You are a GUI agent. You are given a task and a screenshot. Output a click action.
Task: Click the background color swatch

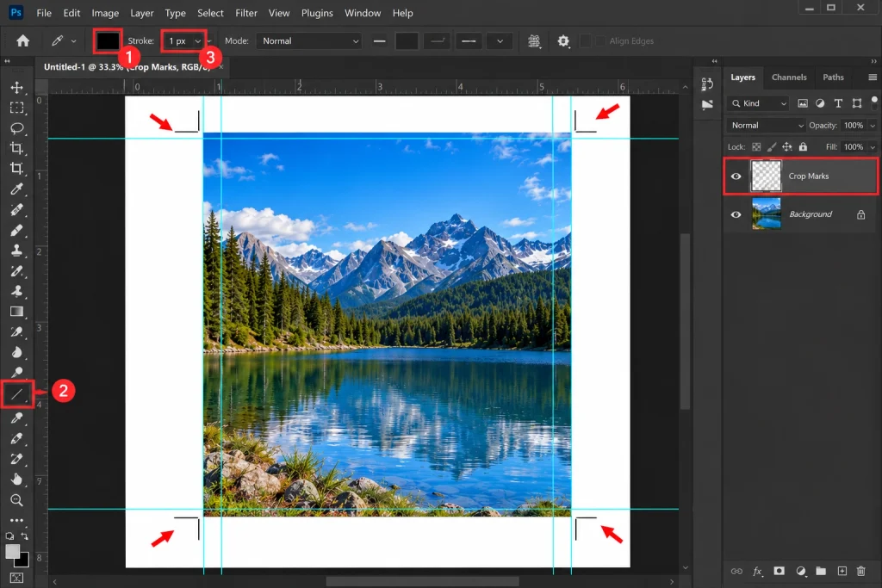coord(23,561)
